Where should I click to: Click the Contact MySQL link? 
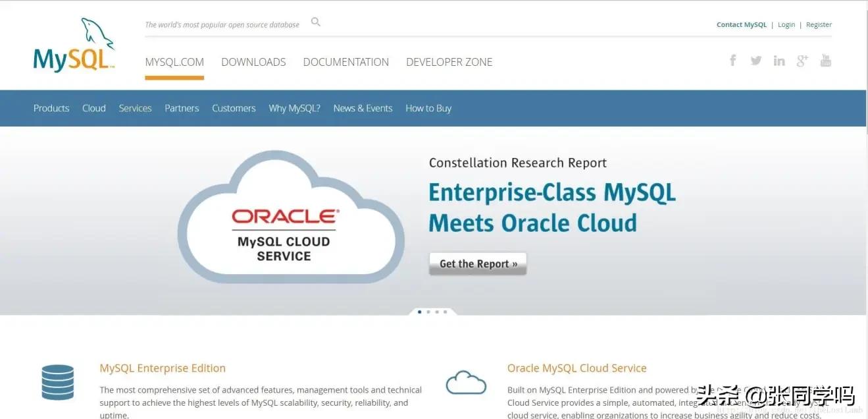(742, 24)
